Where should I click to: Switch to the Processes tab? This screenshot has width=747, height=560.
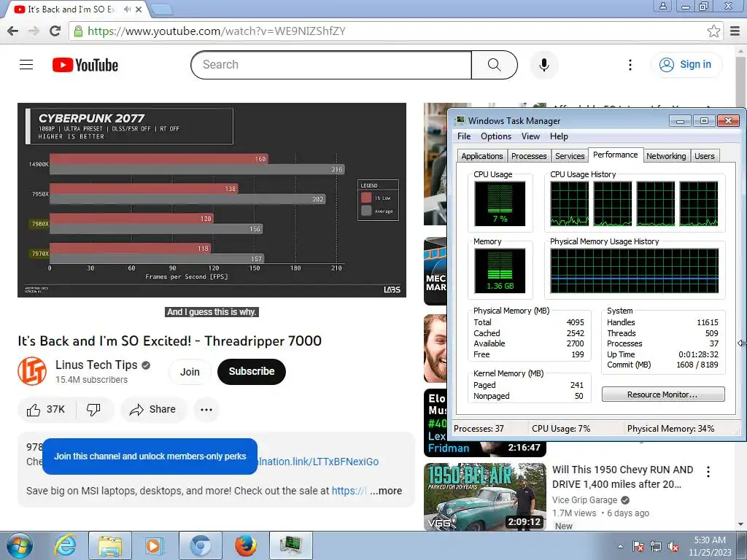[529, 156]
